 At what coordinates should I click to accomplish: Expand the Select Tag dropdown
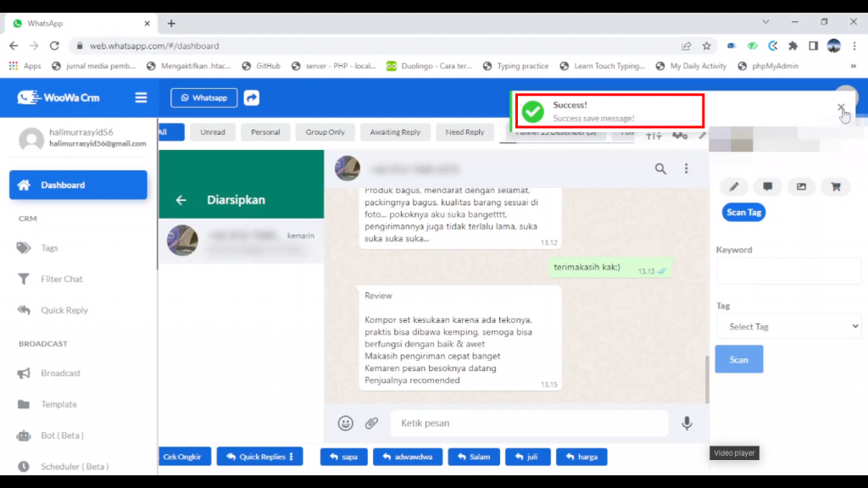pyautogui.click(x=788, y=326)
